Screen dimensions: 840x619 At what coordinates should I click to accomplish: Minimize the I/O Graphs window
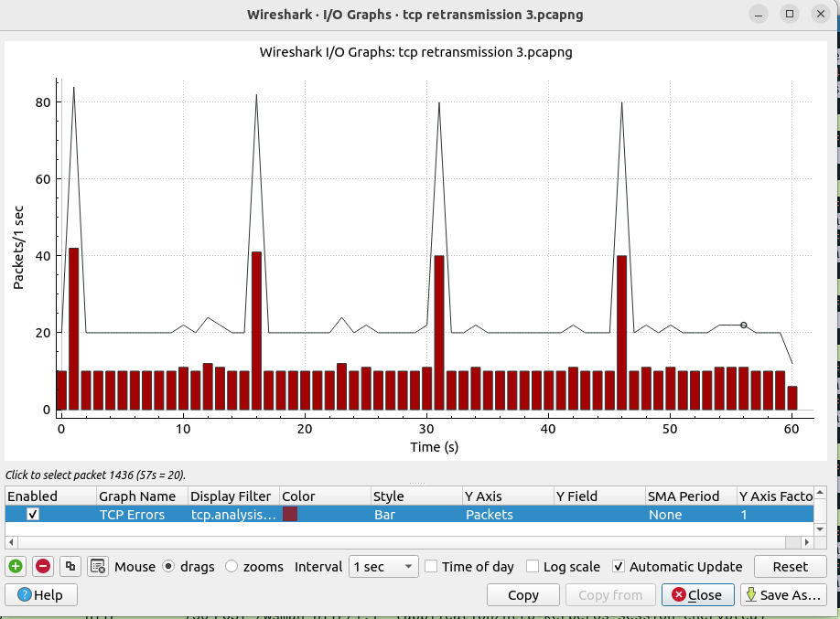coord(758,15)
